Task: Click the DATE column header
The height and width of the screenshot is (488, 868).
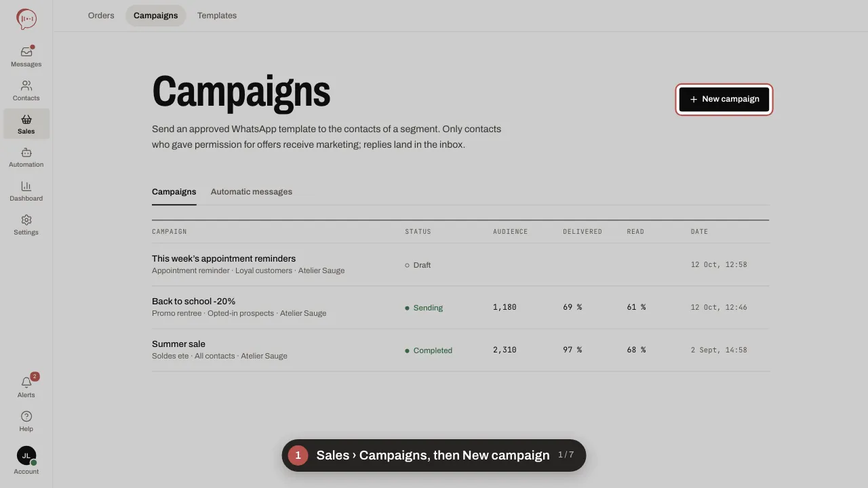Action: 699,232
